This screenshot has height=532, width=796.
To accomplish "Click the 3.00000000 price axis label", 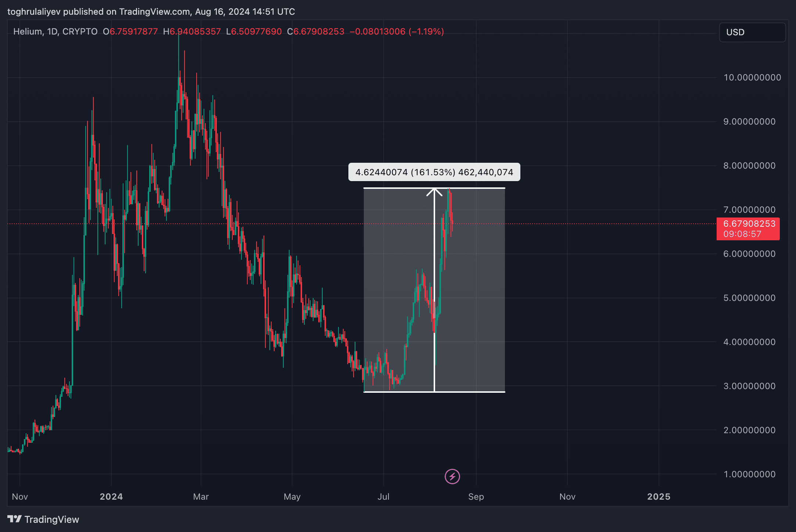I will [x=749, y=386].
